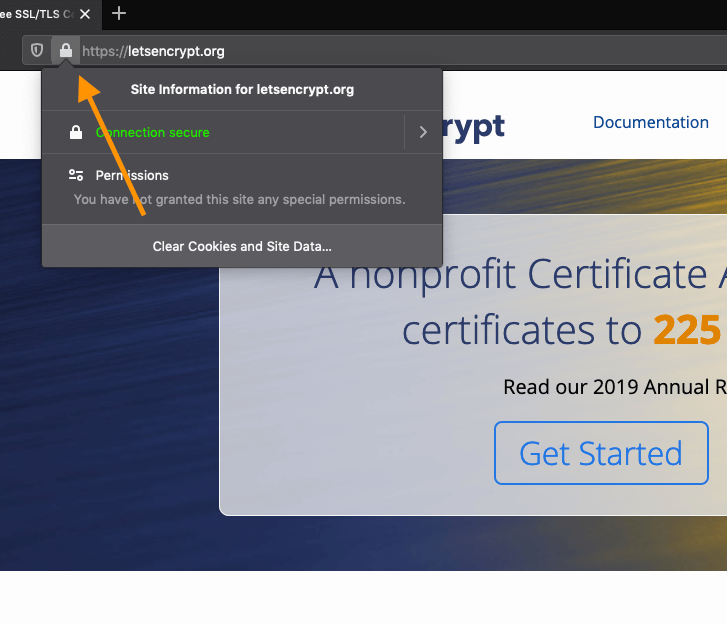Click the orange 225 number in the hero
Image resolution: width=727 pixels, height=624 pixels.
point(689,329)
